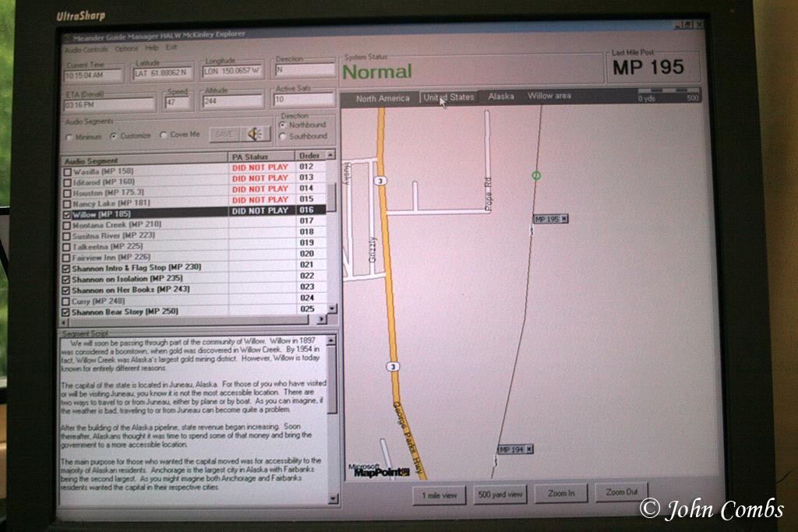Click the "MP 195" last mile post value
Screen dimensions: 798x532
[x=648, y=67]
